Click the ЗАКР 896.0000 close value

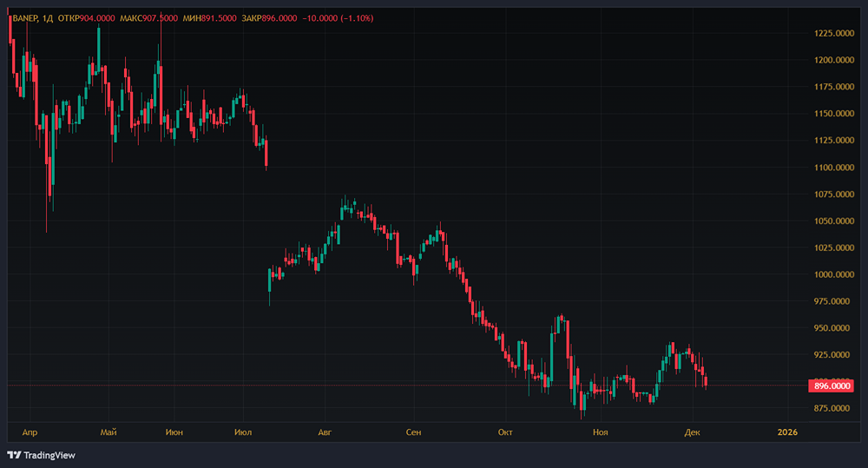coord(276,18)
